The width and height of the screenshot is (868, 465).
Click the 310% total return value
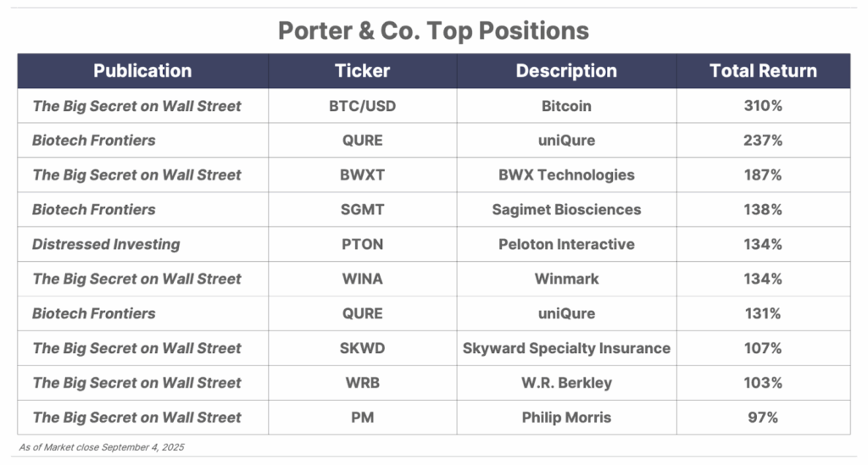click(x=763, y=106)
